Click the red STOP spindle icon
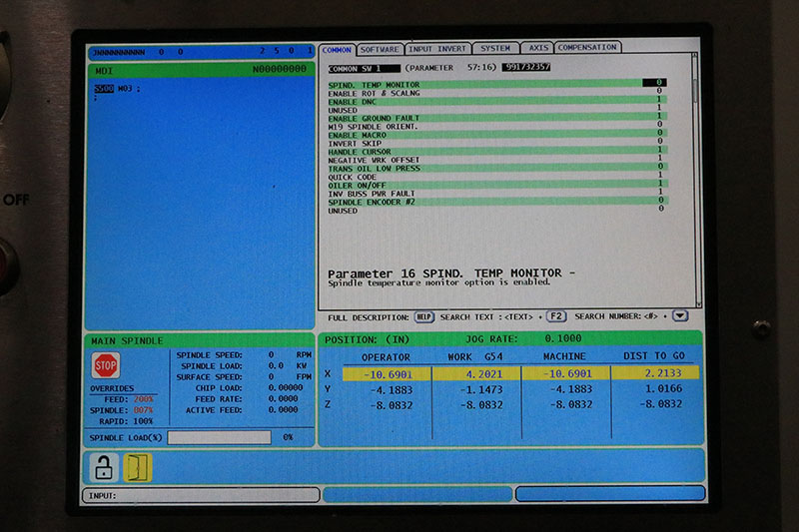This screenshot has height=532, width=799. (106, 365)
